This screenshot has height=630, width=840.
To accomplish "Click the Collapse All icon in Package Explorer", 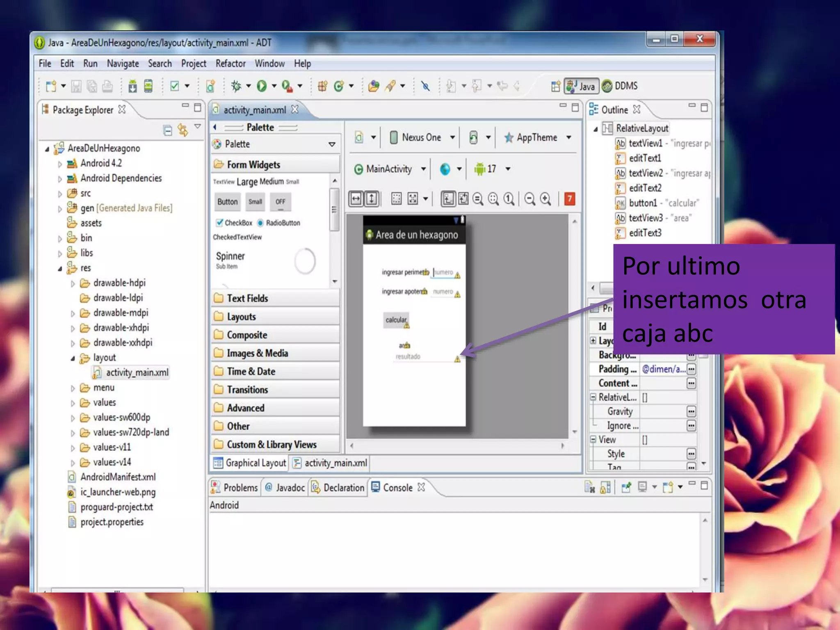I will pos(167,130).
